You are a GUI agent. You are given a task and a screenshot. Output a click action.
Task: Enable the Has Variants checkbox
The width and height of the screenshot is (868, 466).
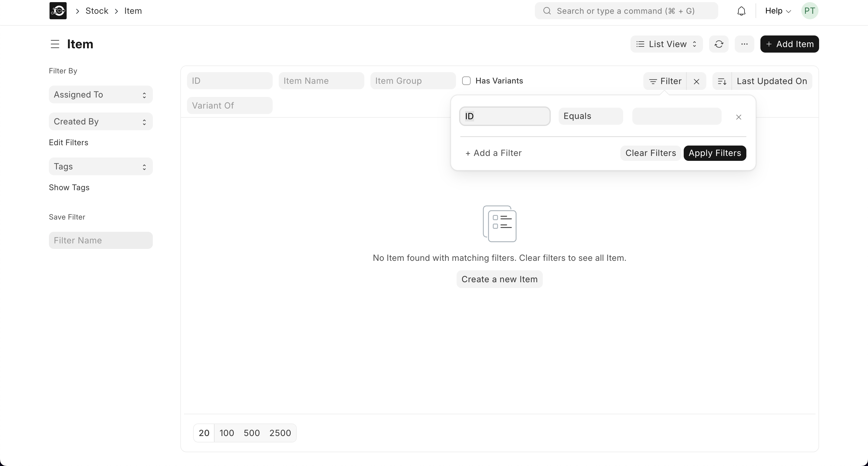[x=466, y=81]
